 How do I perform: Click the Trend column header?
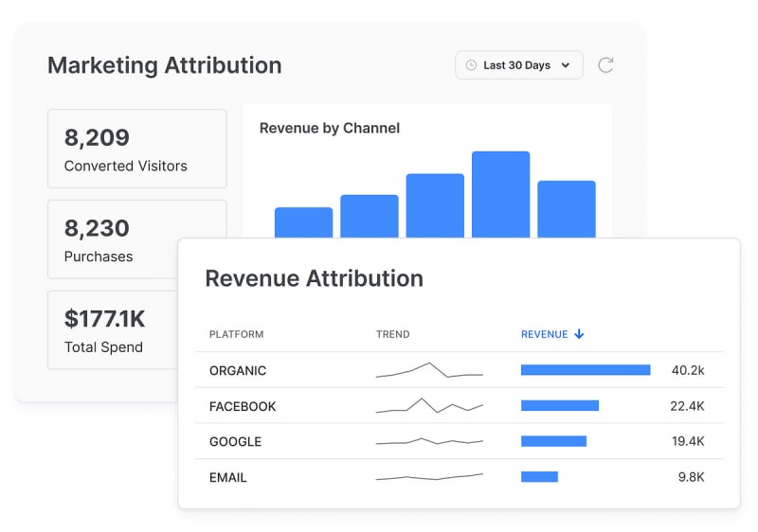tap(392, 334)
